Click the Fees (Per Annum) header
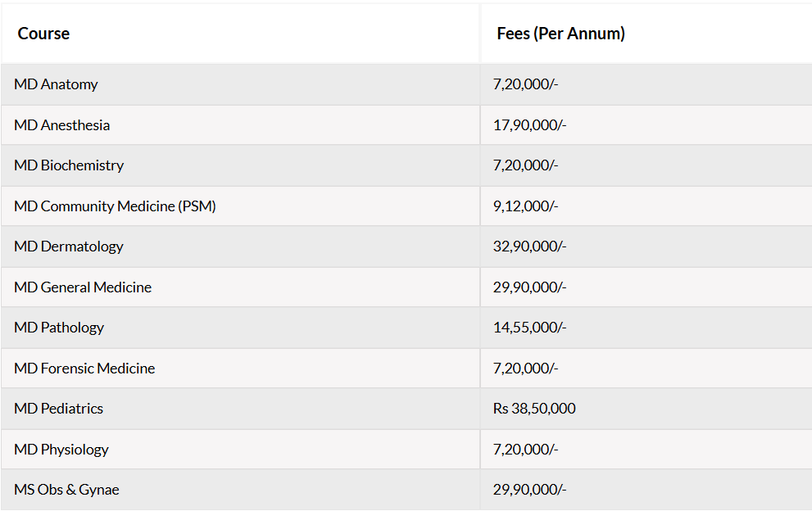 tap(560, 34)
